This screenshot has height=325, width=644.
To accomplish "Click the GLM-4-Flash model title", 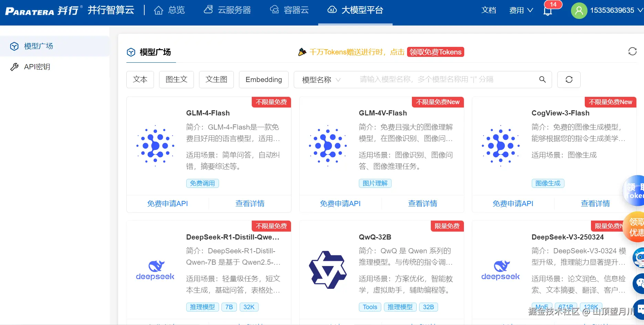I will point(208,113).
